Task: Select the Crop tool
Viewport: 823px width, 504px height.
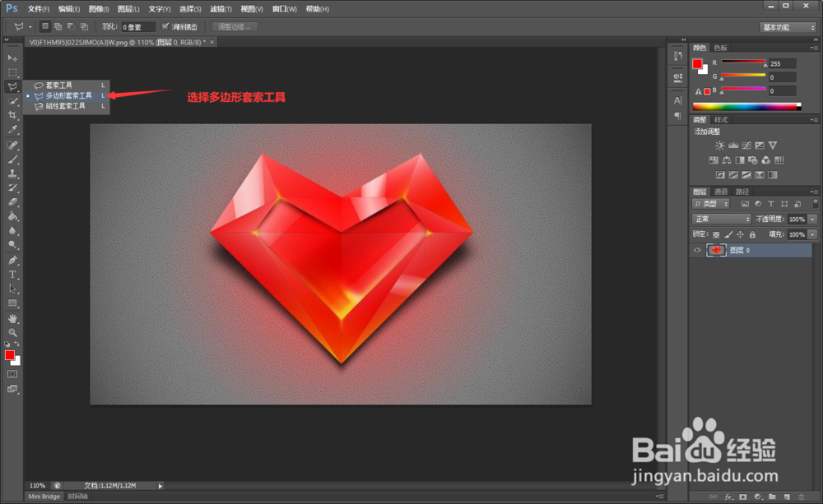Action: tap(12, 115)
